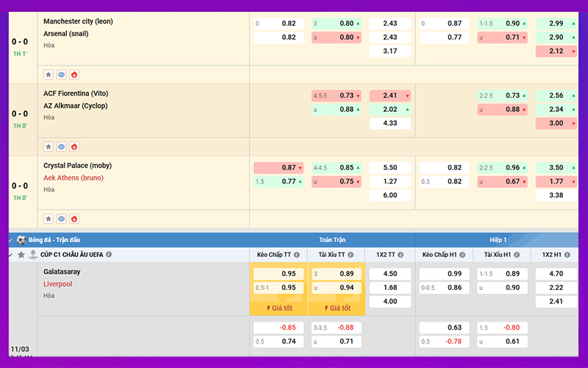Click fire icon under ACF Fiorentina match

point(74,146)
